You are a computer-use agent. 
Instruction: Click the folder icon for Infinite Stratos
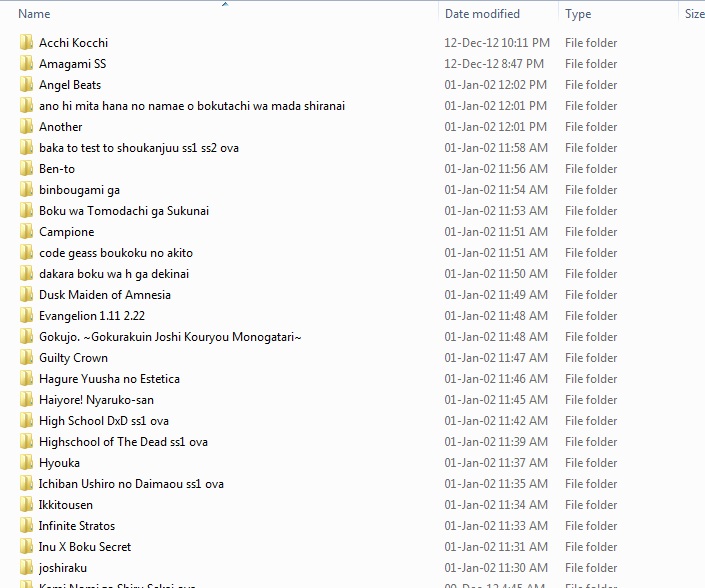tap(27, 526)
